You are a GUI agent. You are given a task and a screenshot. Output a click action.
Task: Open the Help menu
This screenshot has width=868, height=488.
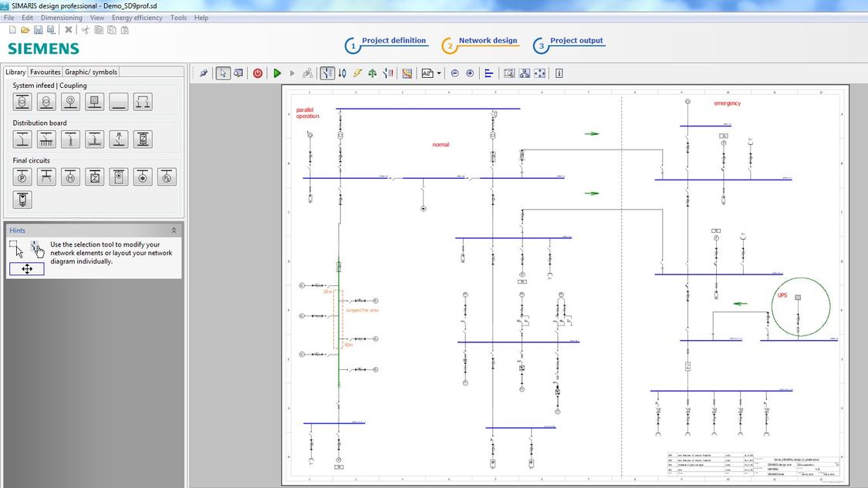coord(201,18)
